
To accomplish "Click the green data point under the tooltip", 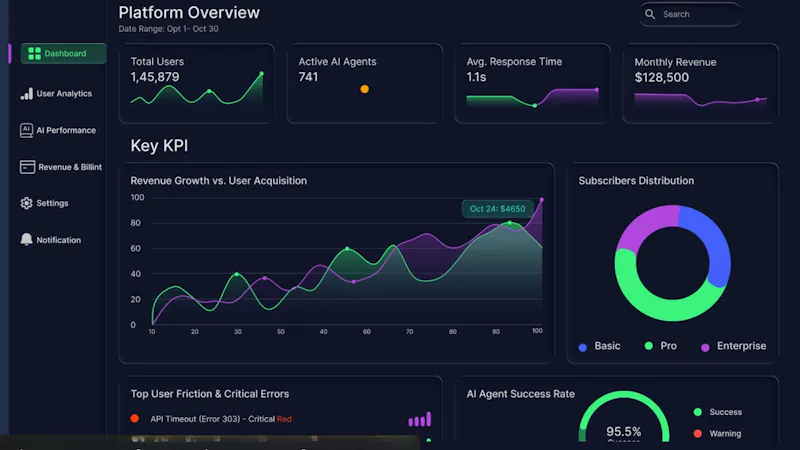I will 509,223.
